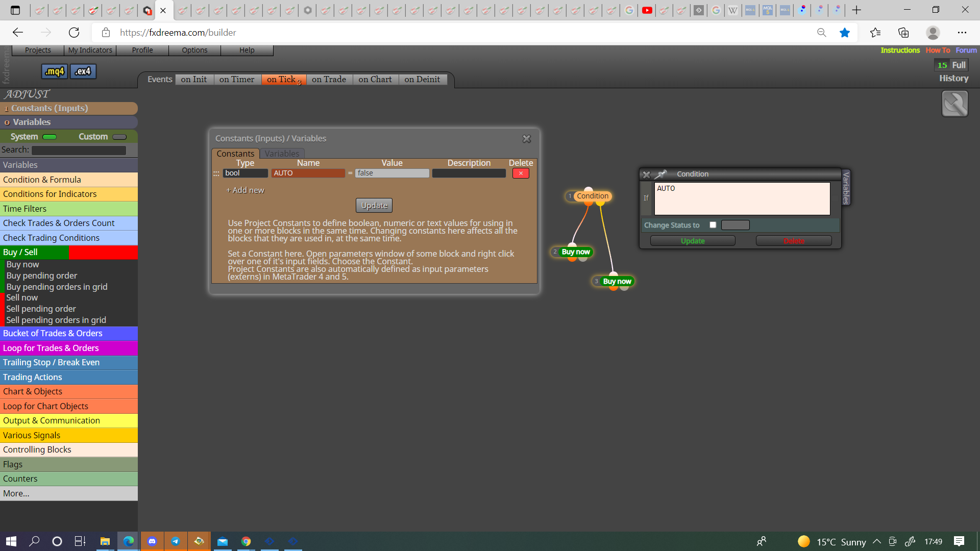
Task: Click + Add new constant
Action: tap(245, 190)
